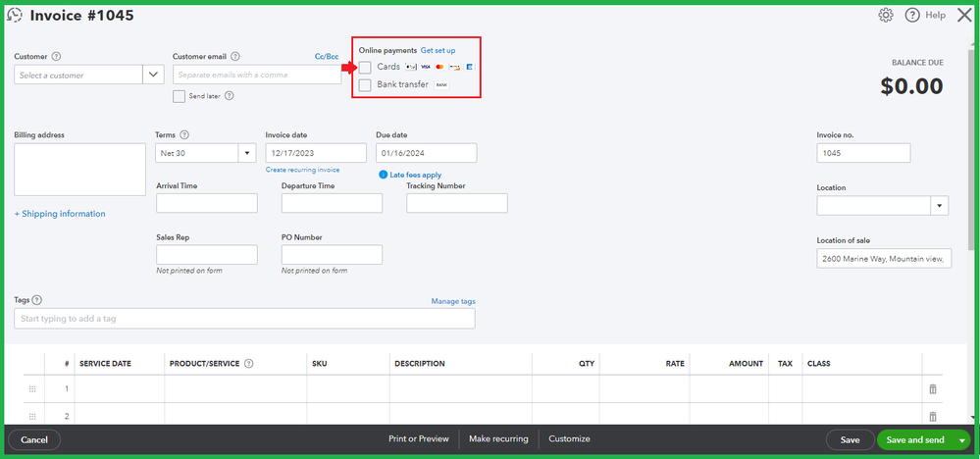Click the Save button
The width and height of the screenshot is (980, 459).
[x=850, y=439]
